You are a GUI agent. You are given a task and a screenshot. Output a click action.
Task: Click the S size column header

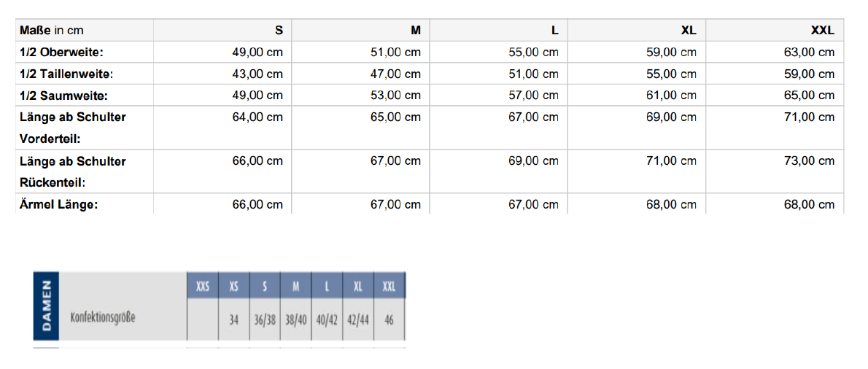279,31
